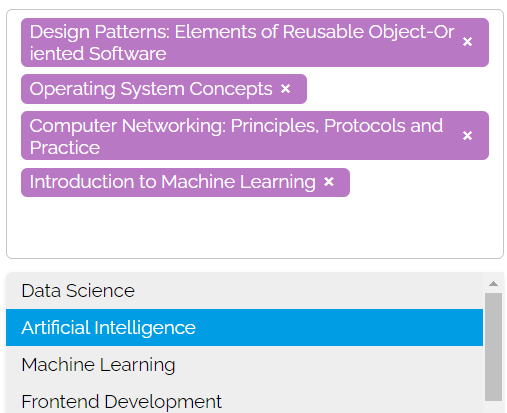This screenshot has height=413, width=507.
Task: Click the empty area of tag input box
Action: coord(255,227)
